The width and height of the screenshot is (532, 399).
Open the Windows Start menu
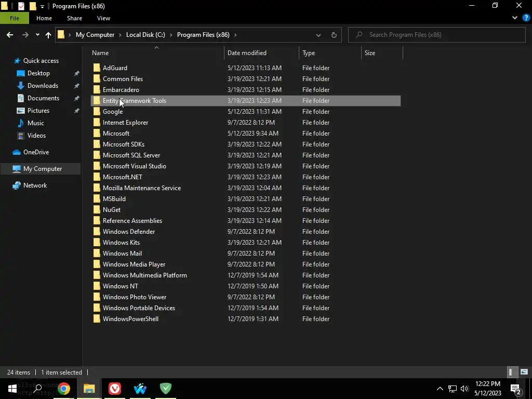12,389
